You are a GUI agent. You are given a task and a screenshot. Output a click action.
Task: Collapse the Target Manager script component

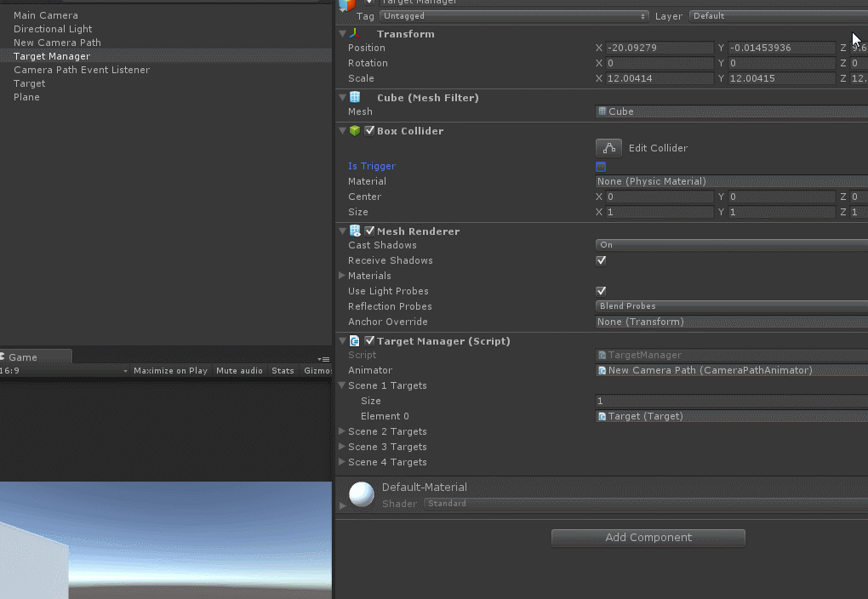[342, 341]
